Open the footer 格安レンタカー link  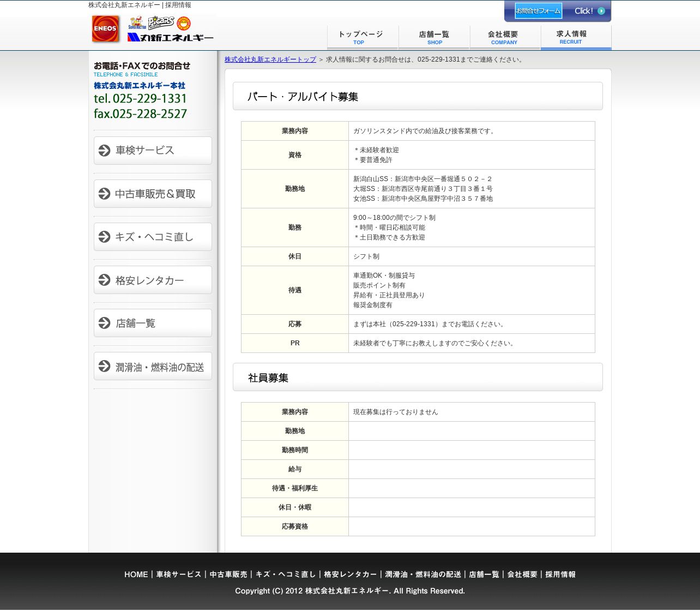pyautogui.click(x=351, y=574)
